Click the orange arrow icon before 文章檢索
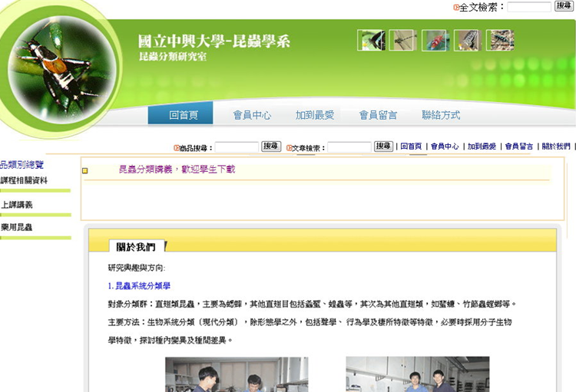 click(x=289, y=148)
